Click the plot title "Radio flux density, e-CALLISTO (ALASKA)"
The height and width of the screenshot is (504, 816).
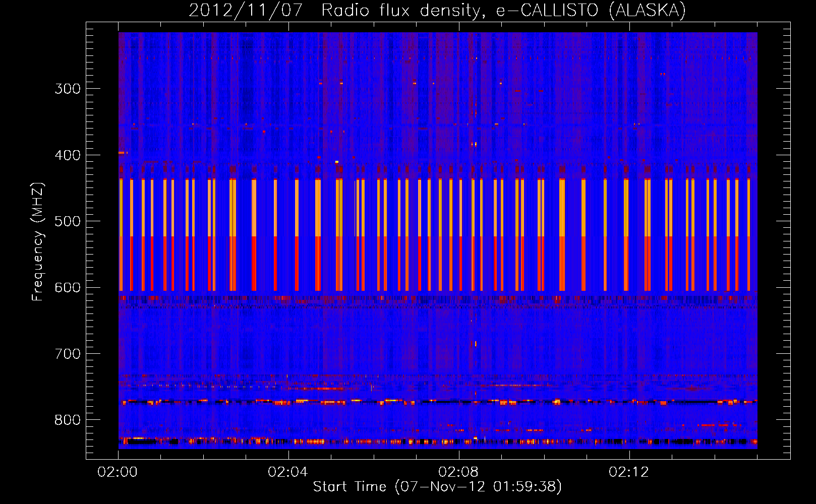tap(503, 10)
